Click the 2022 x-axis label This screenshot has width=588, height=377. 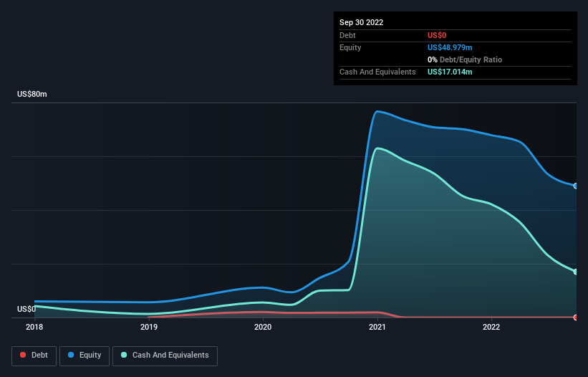click(x=491, y=327)
